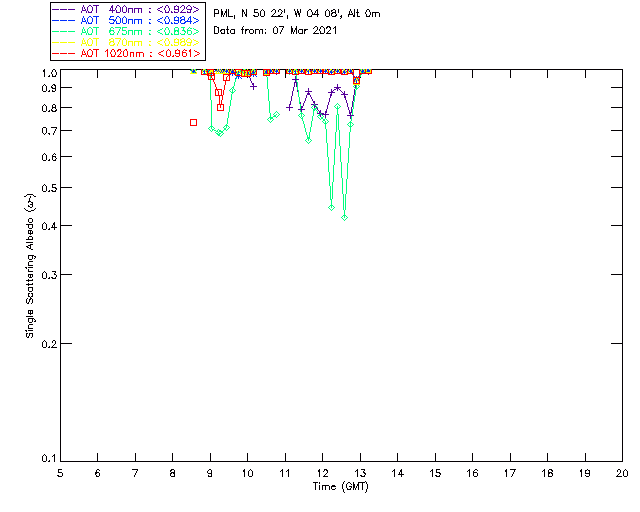Viewport: 640px width, 512px height.
Task: Click the isolated red square marker near 8.5 hours
Action: (x=193, y=122)
